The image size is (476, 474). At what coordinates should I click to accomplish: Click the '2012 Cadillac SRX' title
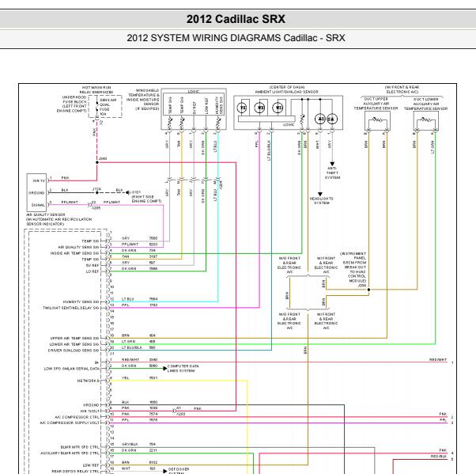click(236, 19)
